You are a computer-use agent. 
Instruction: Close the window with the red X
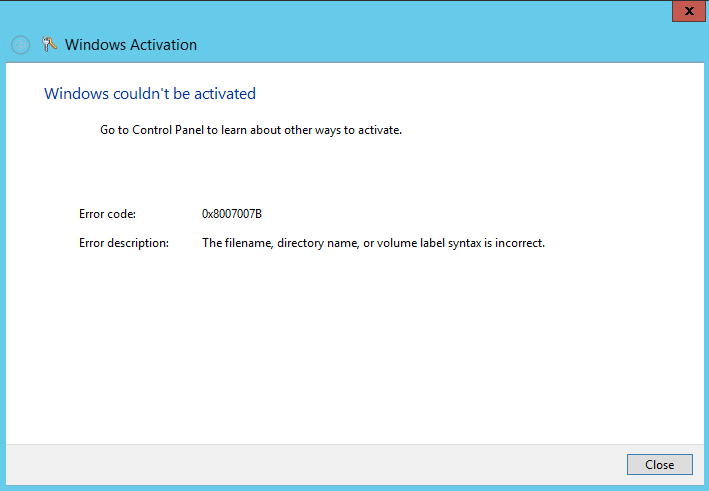[686, 11]
